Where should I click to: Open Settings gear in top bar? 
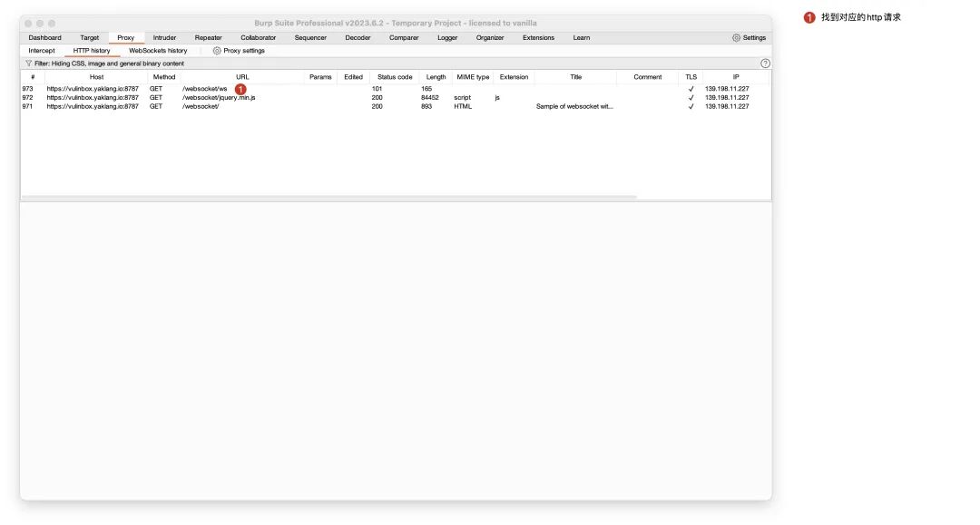pos(736,38)
